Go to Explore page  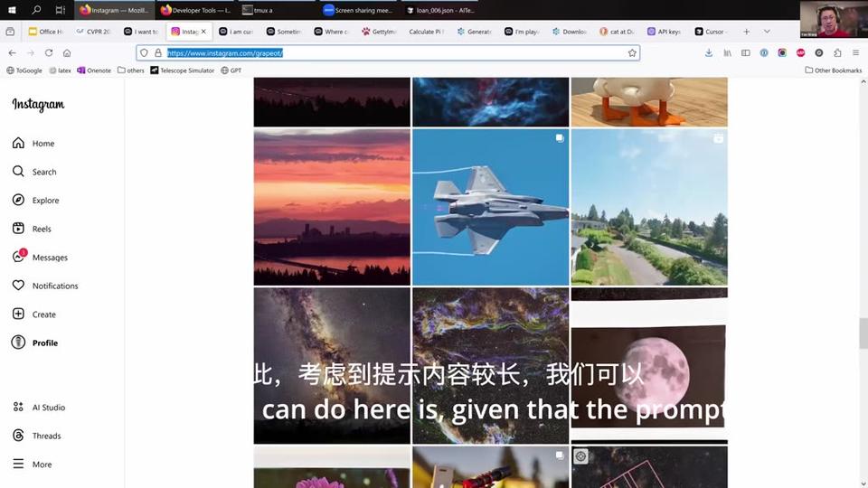tap(35, 201)
